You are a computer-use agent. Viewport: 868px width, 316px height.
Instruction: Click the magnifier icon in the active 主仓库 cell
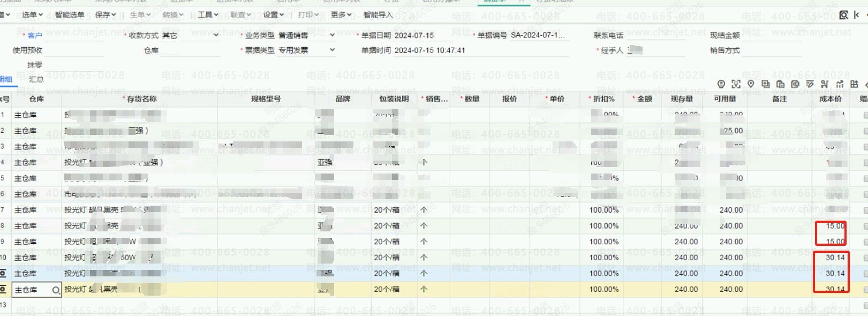(x=56, y=290)
